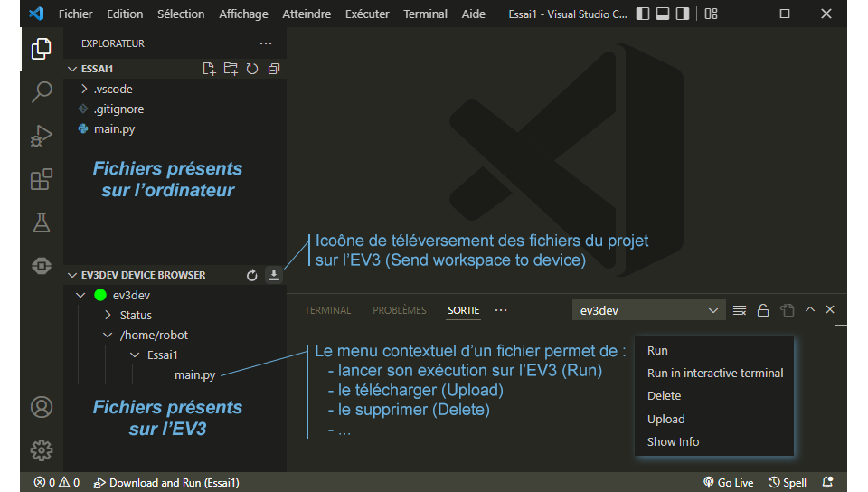Start Go Live server
This screenshot has width=868, height=492.
pyautogui.click(x=728, y=483)
